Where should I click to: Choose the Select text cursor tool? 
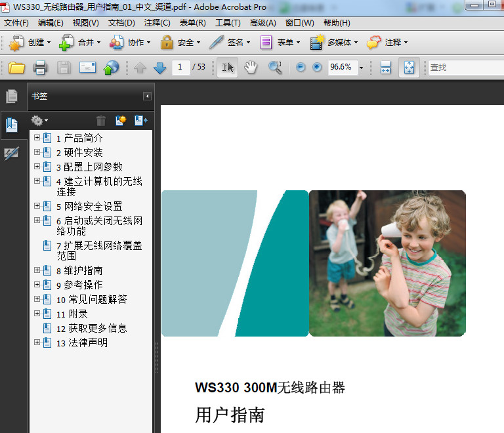228,68
